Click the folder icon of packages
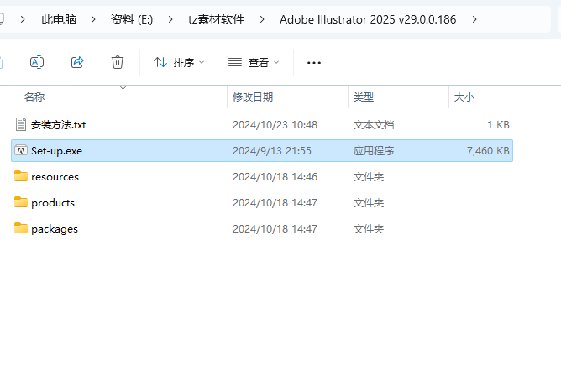The height and width of the screenshot is (392, 561). [x=21, y=228]
